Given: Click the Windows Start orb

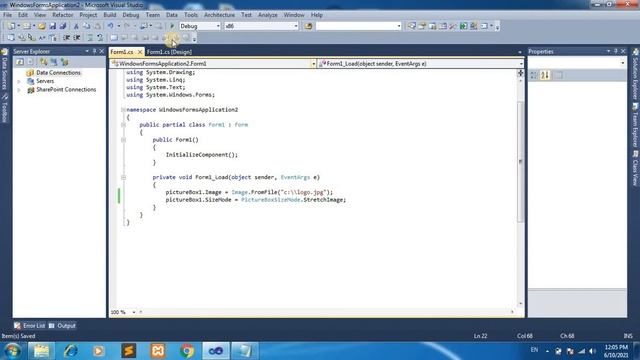Looking at the screenshot, I should 12,351.
